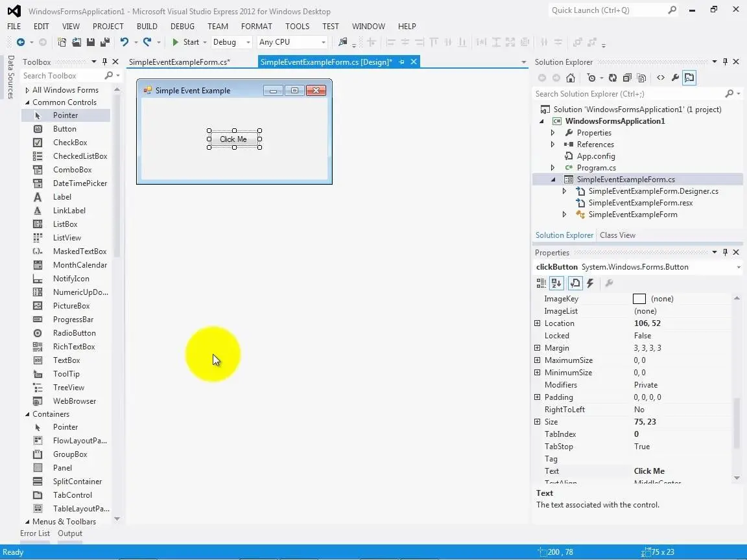The image size is (747, 560).
Task: Expand All Windows Forms toolbox group
Action: click(x=27, y=90)
